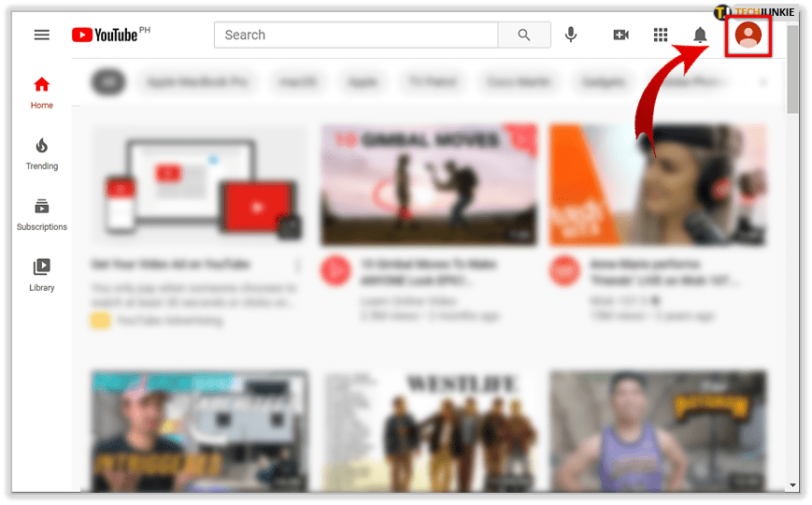The height and width of the screenshot is (505, 812).
Task: Open the create video camera icon
Action: point(620,35)
